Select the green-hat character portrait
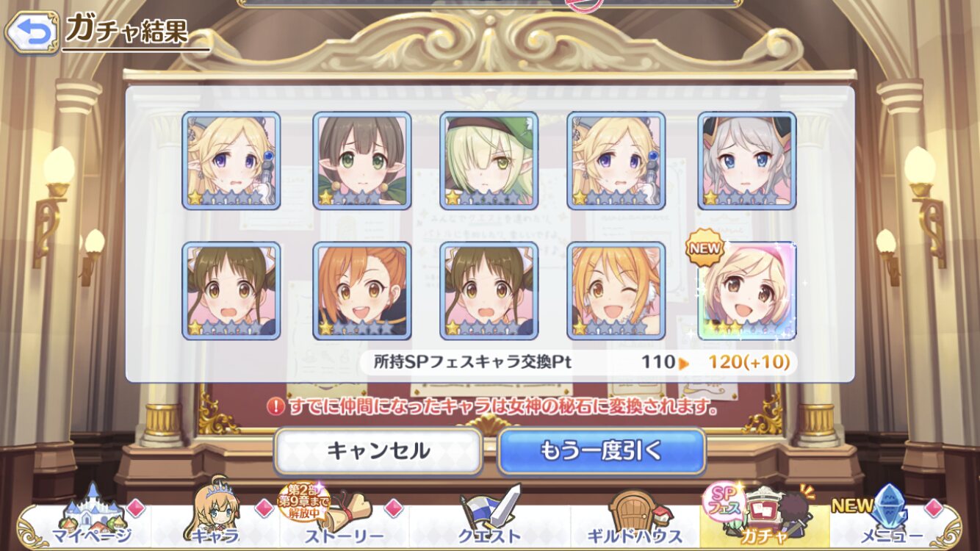The image size is (980, 551). 489,161
